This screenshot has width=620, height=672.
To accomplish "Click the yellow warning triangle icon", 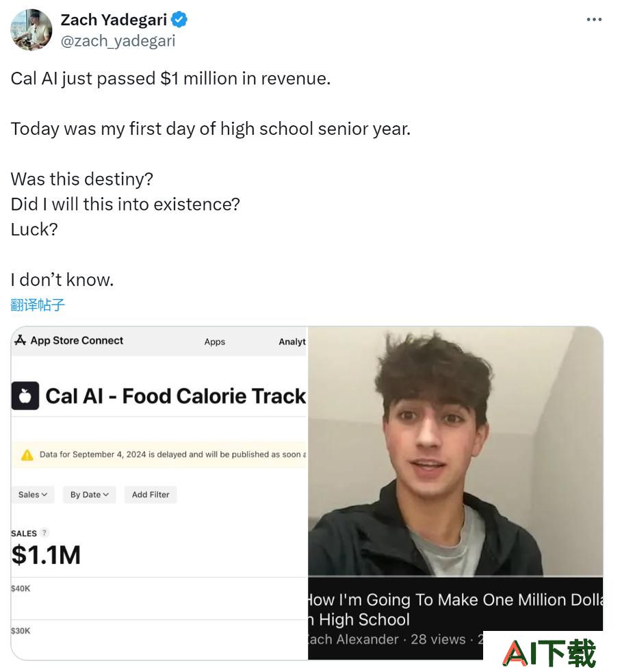I will click(x=27, y=454).
